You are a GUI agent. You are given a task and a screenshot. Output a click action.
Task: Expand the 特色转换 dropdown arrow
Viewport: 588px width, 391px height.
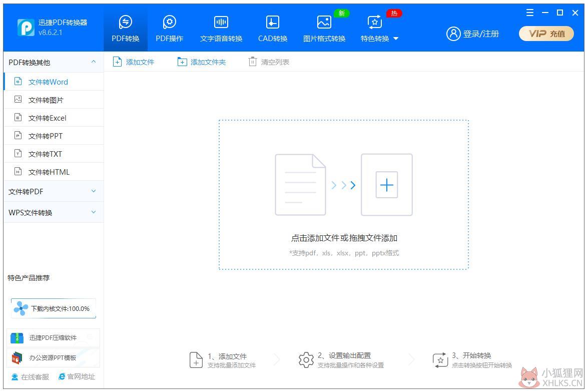tap(396, 39)
